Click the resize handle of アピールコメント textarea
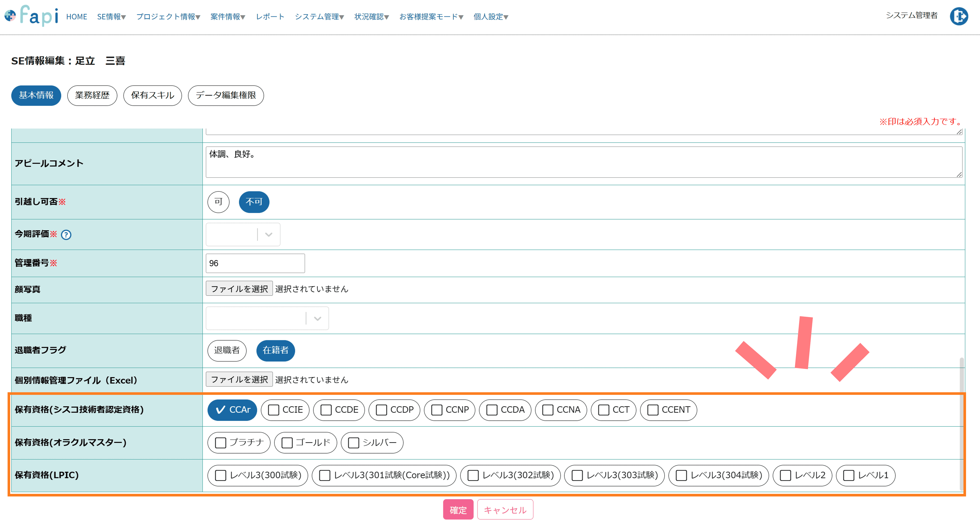980x527 pixels. tap(959, 174)
